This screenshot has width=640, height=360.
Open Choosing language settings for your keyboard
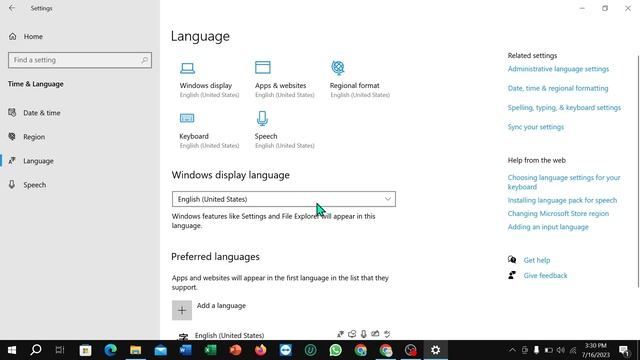tap(564, 182)
